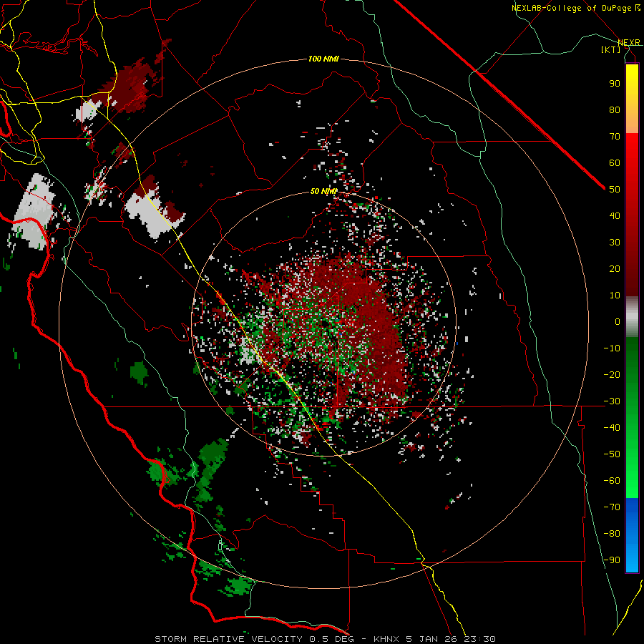Click the -50 scale value

(x=612, y=454)
